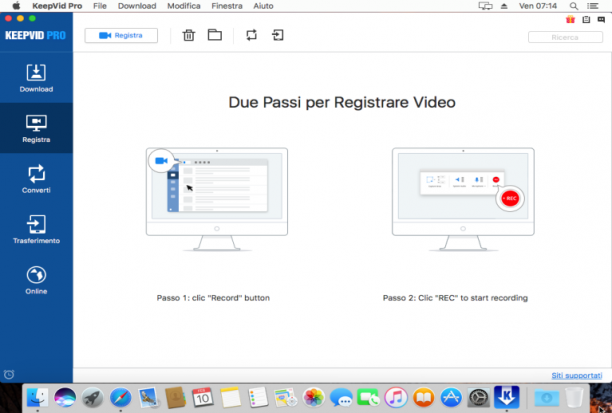This screenshot has width=612, height=413.
Task: Open the KeepVid Pro application menu
Action: (57, 6)
